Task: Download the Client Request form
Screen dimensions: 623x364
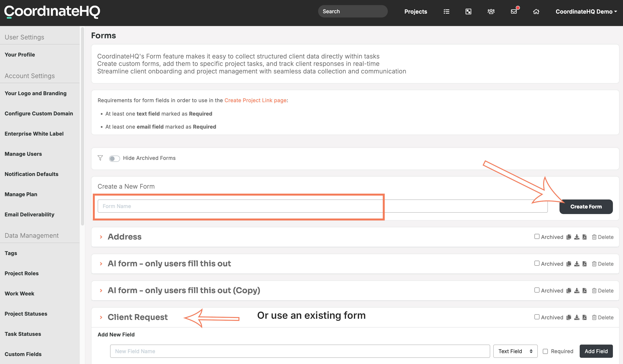Action: [577, 317]
